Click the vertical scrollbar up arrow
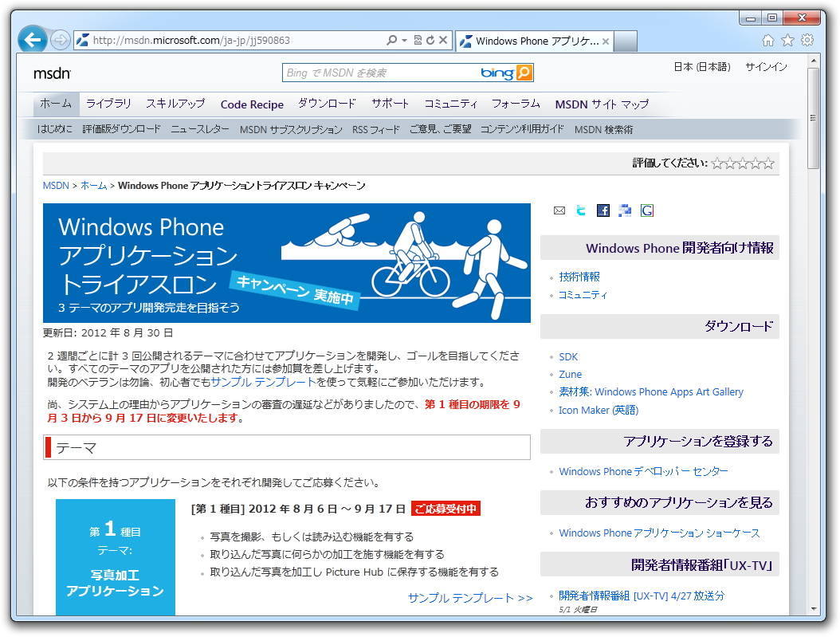 click(814, 61)
